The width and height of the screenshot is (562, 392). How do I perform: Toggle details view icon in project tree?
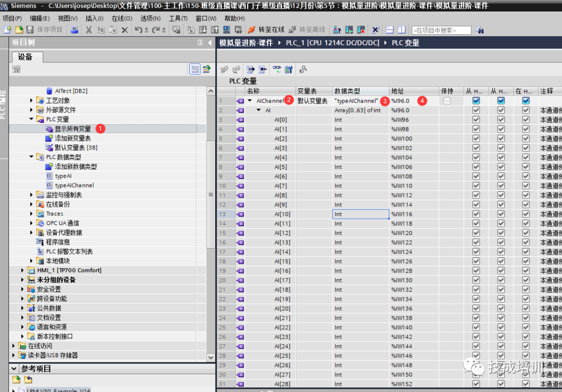(195, 69)
